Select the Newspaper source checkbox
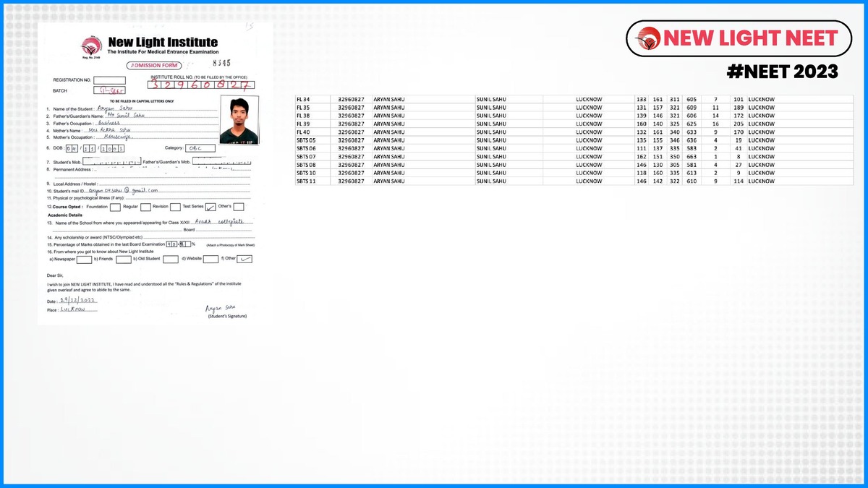 (85, 259)
